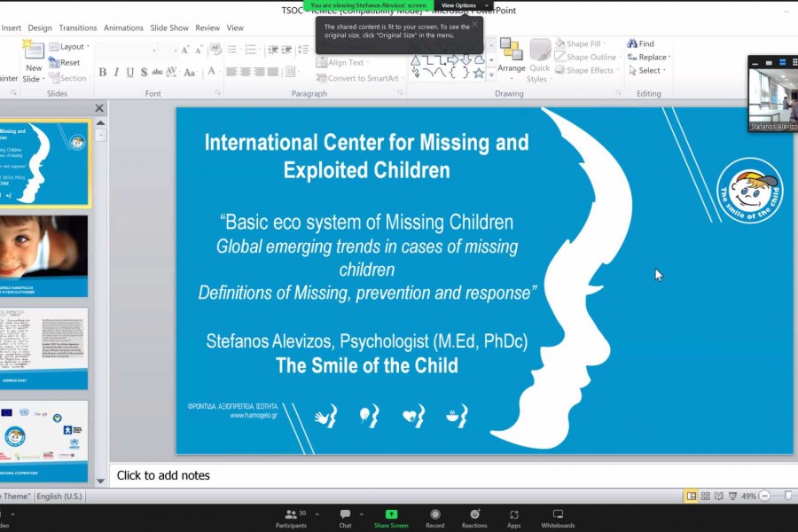
Task: Open the Animations ribbon tab
Action: pos(123,28)
